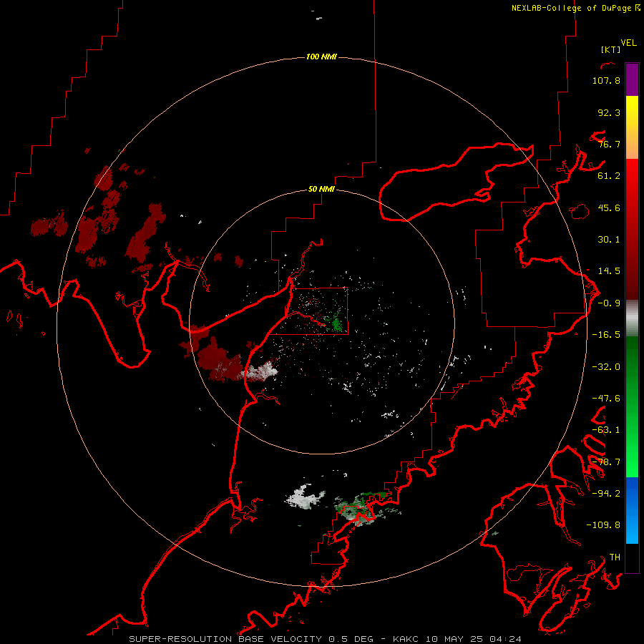The height and width of the screenshot is (644, 644).
Task: Click the -32.0 velocity scale value
Action: click(x=606, y=367)
